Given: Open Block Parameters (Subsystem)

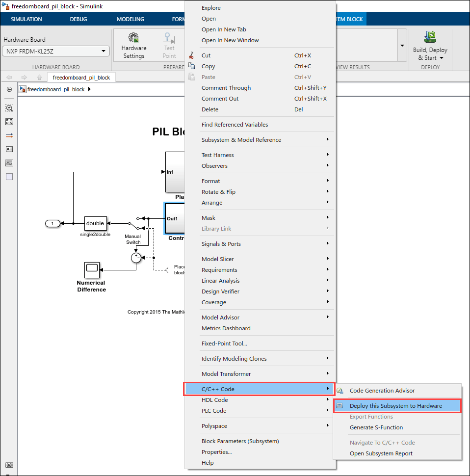Looking at the screenshot, I should [x=240, y=441].
